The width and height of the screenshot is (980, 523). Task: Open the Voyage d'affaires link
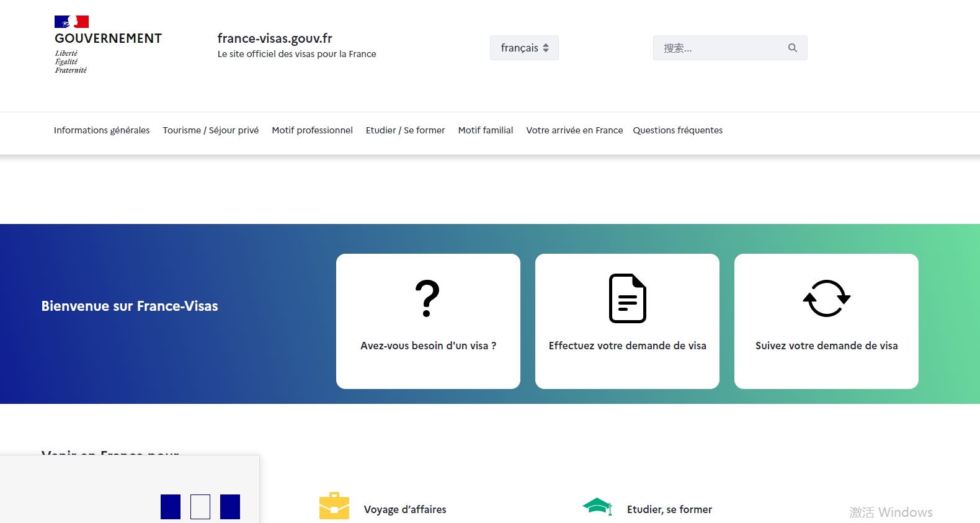(x=405, y=509)
